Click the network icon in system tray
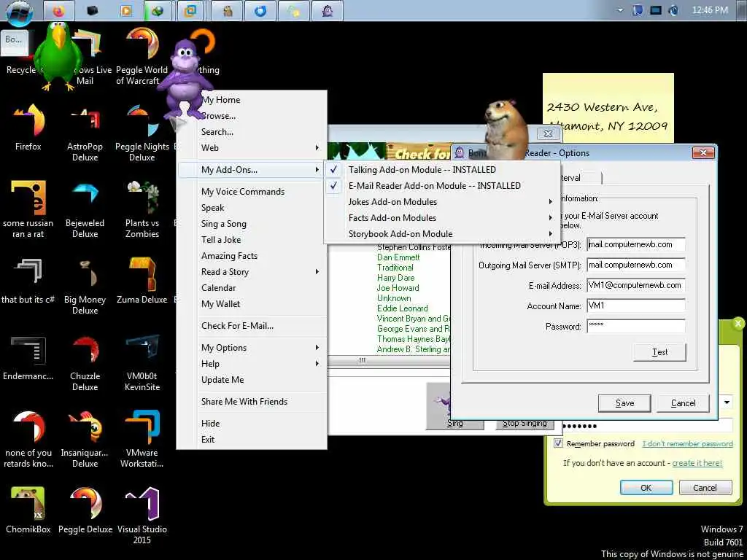This screenshot has width=747, height=560. coord(656,10)
